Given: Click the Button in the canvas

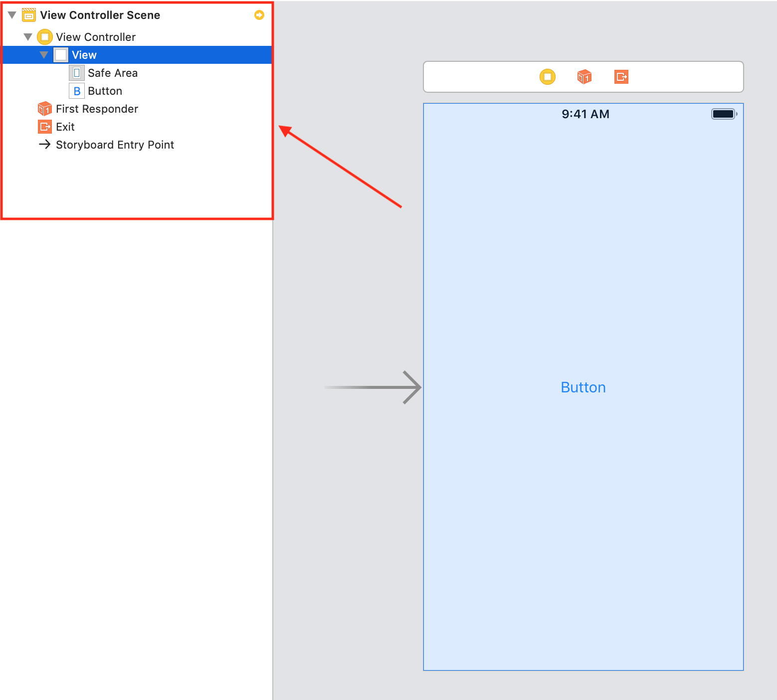Looking at the screenshot, I should (x=583, y=387).
